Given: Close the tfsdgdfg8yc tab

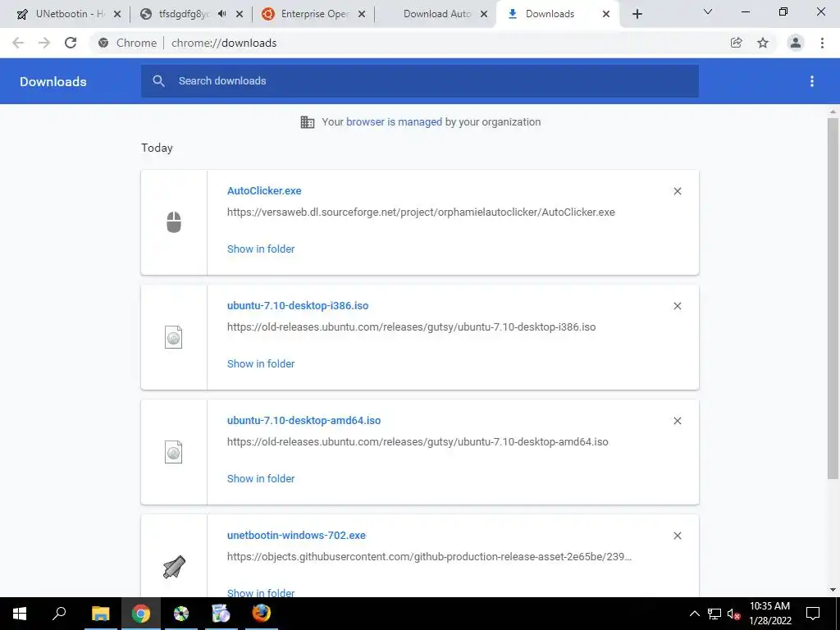Looking at the screenshot, I should 240,14.
